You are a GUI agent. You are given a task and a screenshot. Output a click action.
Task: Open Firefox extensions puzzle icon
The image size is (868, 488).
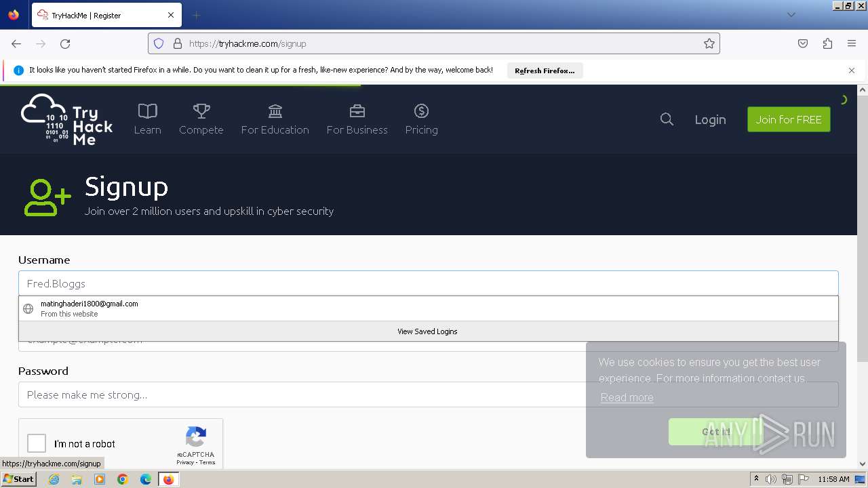coord(827,43)
